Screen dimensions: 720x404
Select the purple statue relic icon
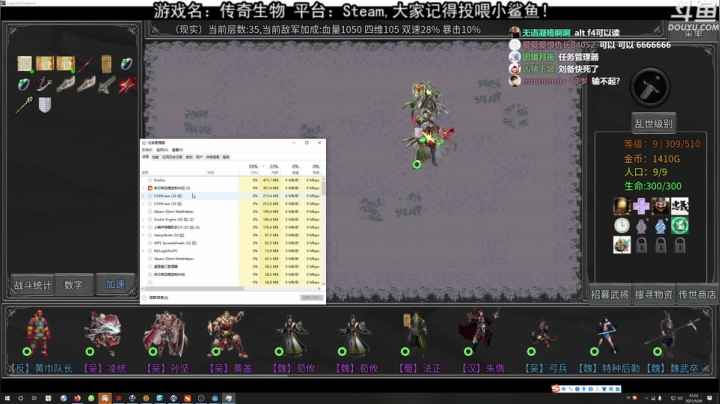click(641, 225)
